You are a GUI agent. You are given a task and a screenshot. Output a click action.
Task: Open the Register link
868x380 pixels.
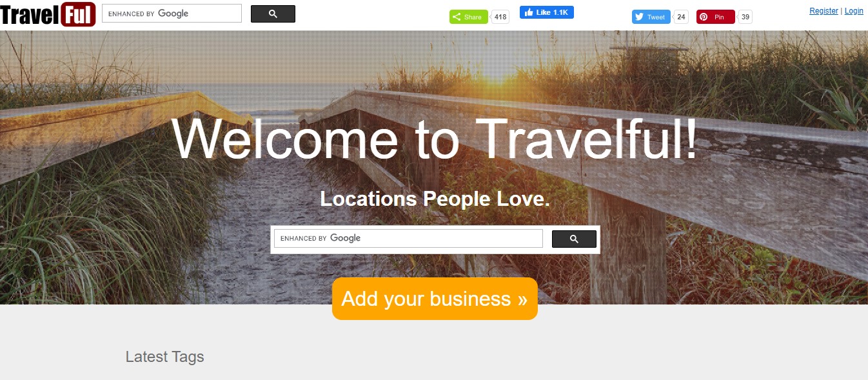[x=824, y=11]
